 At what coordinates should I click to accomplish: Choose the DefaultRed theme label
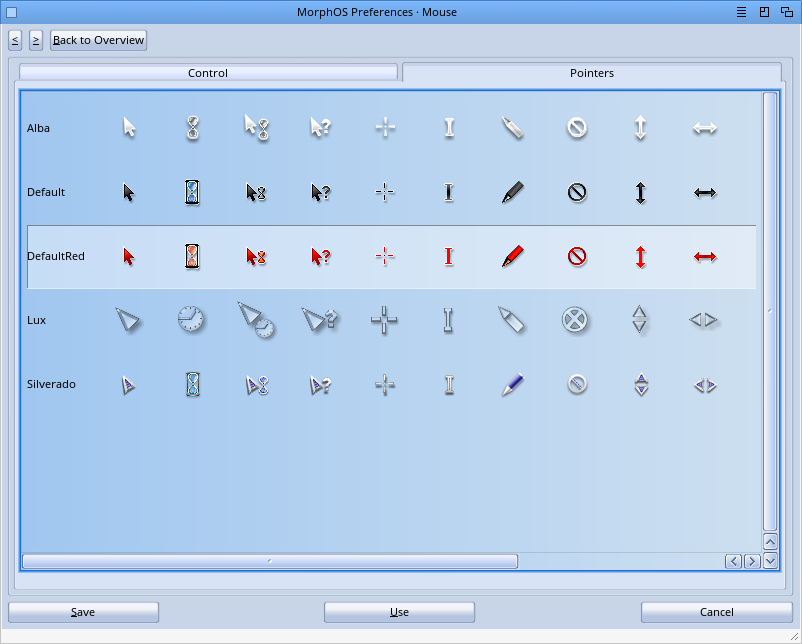pyautogui.click(x=56, y=256)
